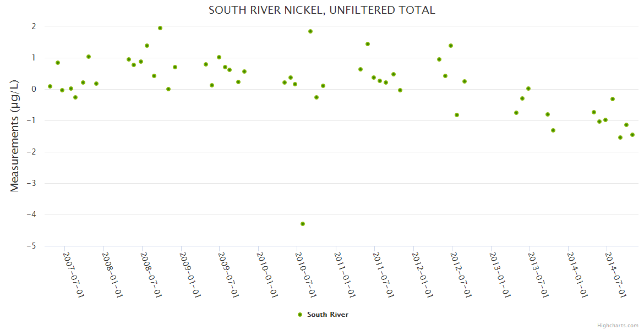This screenshot has height=330, width=644.
Task: Click the chart title South River Nickel
Action: coord(321,10)
